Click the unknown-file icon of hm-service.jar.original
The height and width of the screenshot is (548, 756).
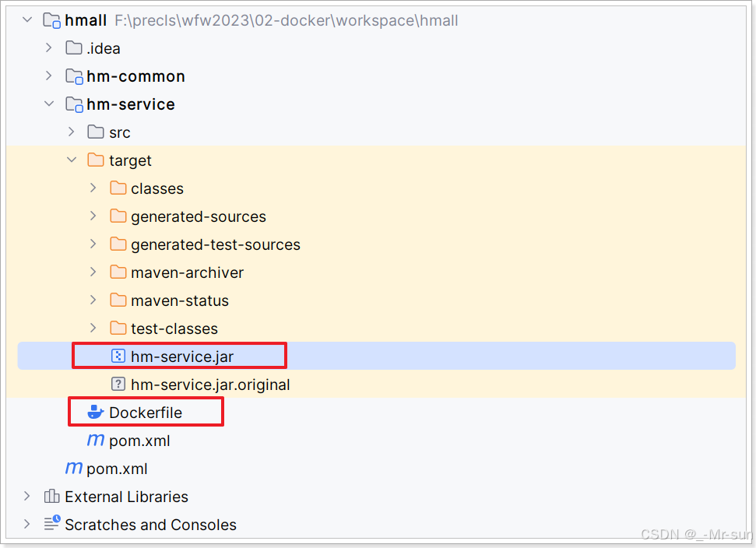[118, 384]
